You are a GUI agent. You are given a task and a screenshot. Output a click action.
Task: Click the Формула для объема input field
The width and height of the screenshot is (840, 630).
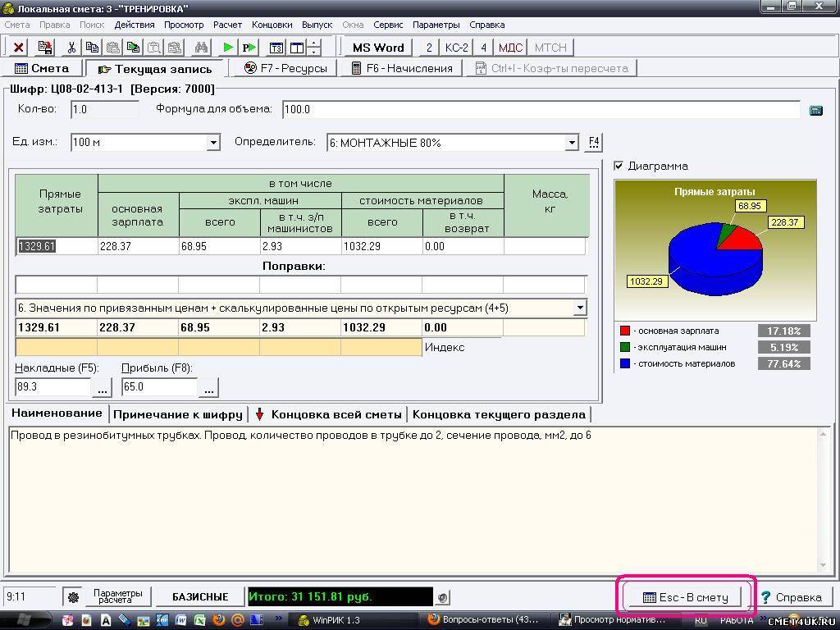pyautogui.click(x=540, y=110)
